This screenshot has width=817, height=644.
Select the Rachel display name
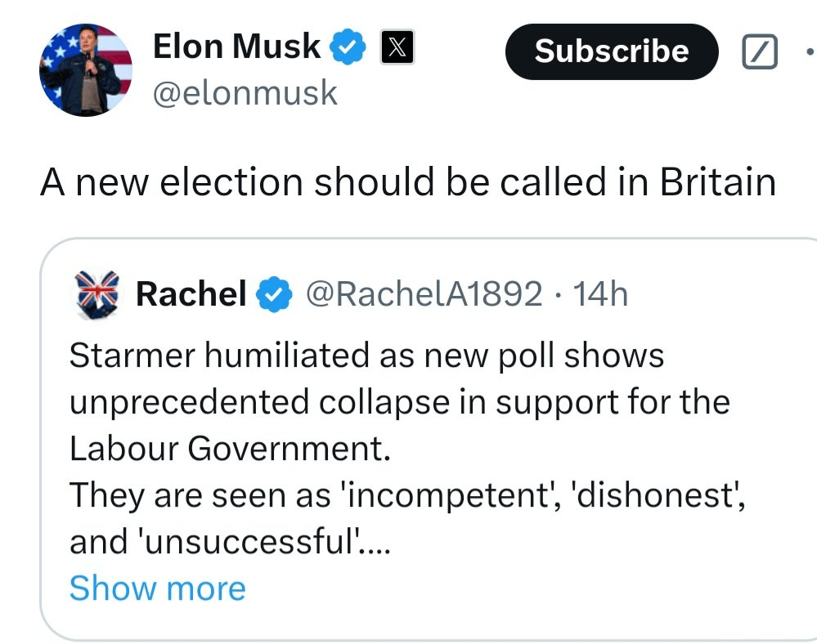[191, 294]
